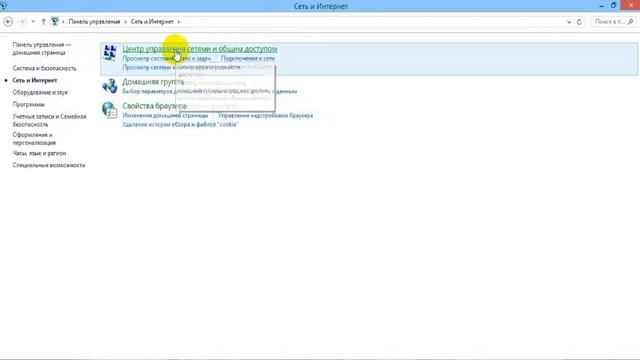Select Программы in sidebar

point(29,104)
